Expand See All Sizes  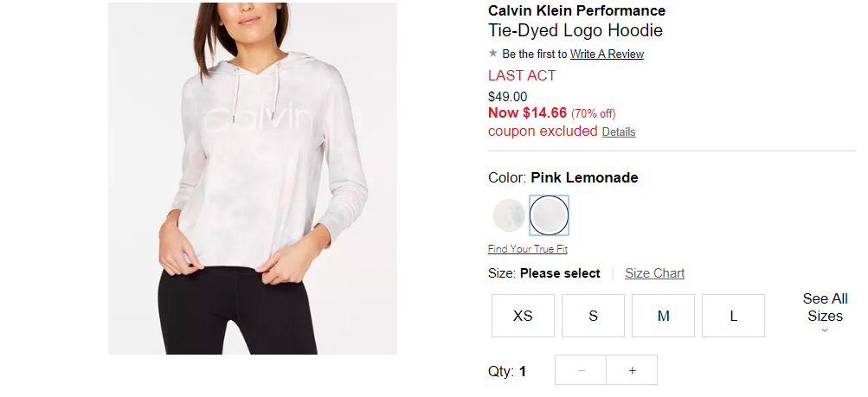(825, 307)
